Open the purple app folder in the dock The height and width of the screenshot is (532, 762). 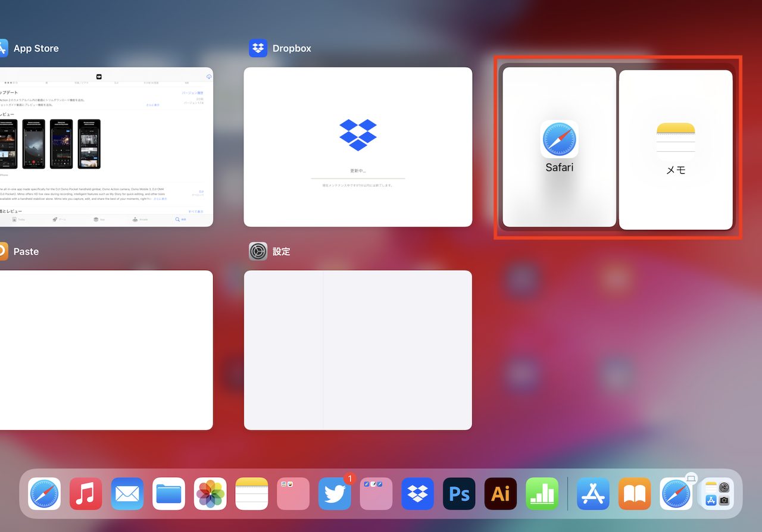(x=376, y=493)
